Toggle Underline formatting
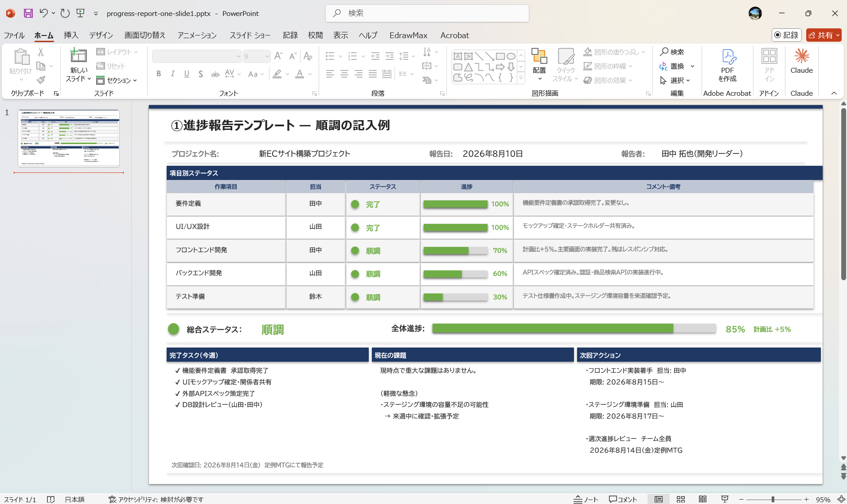Screen dimensions: 847x504 point(187,74)
